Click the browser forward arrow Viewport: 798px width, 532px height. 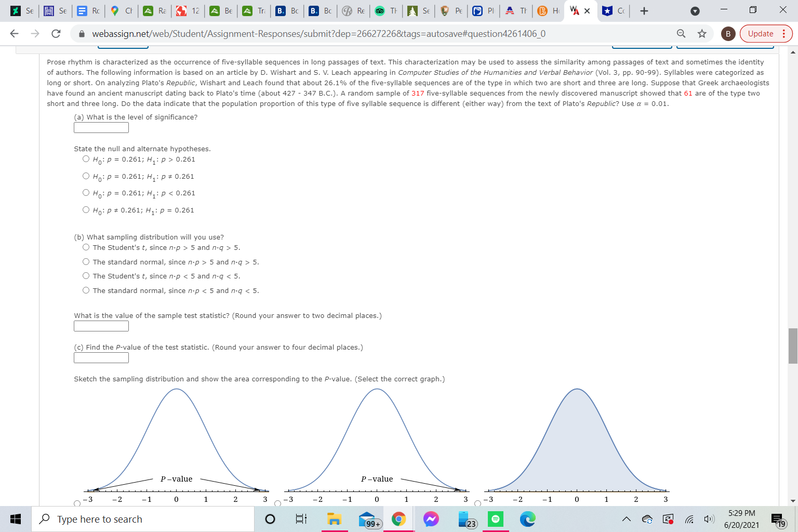pyautogui.click(x=35, y=34)
